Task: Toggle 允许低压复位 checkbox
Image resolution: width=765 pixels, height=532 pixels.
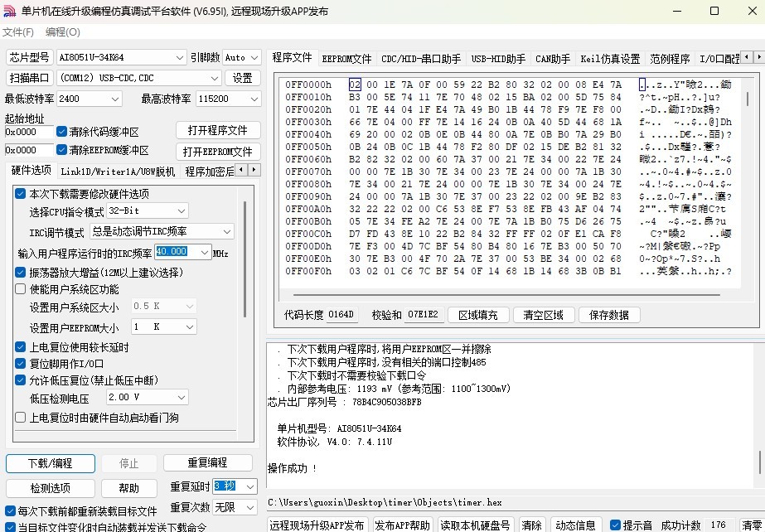Action: tap(21, 380)
